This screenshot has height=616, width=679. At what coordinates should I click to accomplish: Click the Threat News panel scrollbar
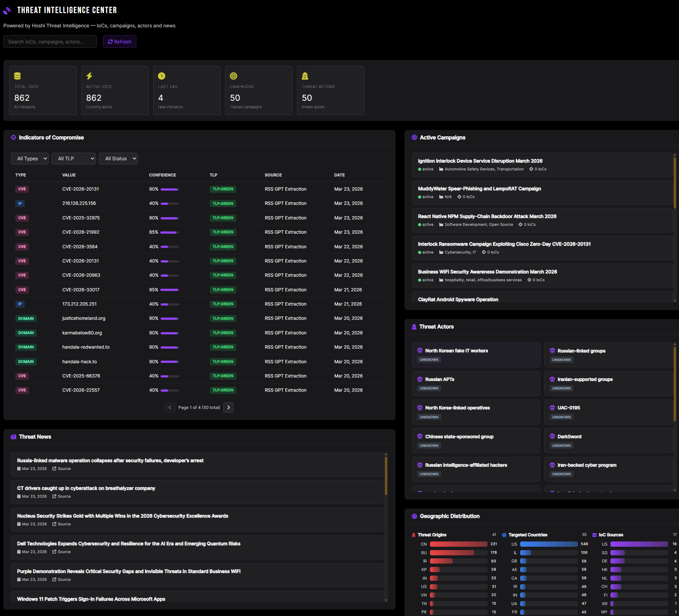386,476
